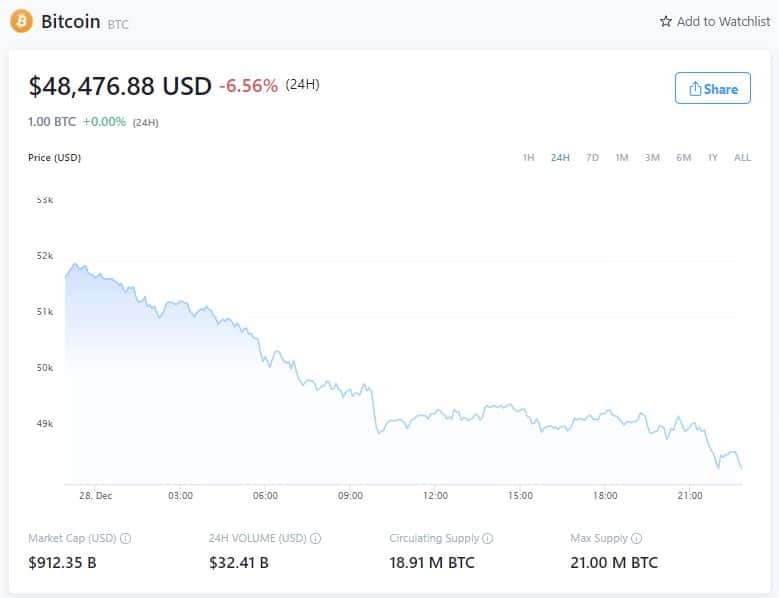Click the Price (USD) axis label

[54, 157]
